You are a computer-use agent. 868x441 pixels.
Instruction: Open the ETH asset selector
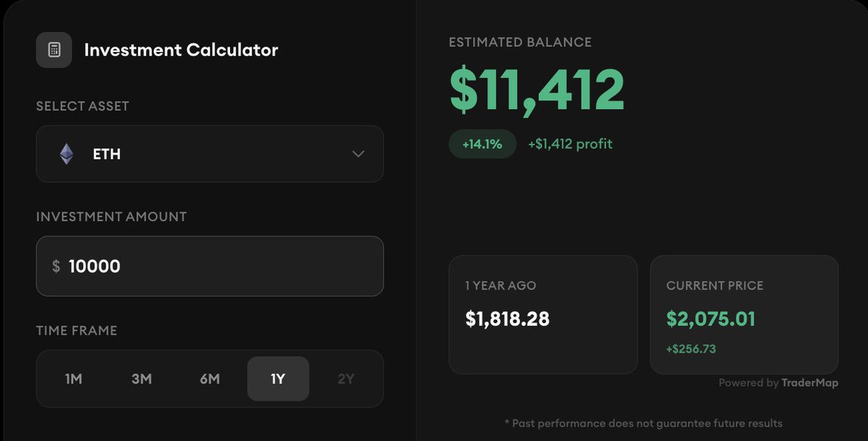210,154
